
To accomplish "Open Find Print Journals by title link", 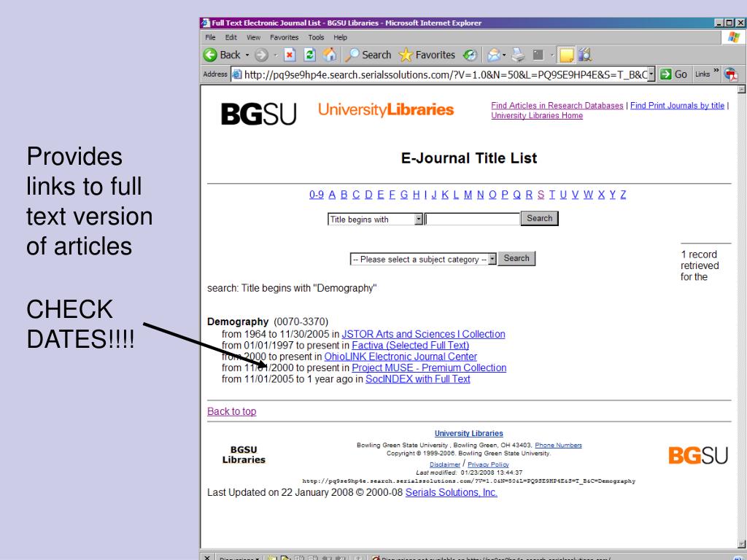I will (677, 106).
